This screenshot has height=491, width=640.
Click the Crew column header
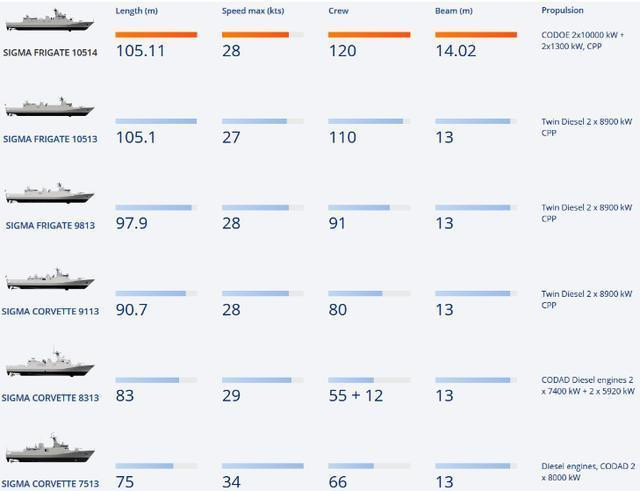[x=338, y=10]
